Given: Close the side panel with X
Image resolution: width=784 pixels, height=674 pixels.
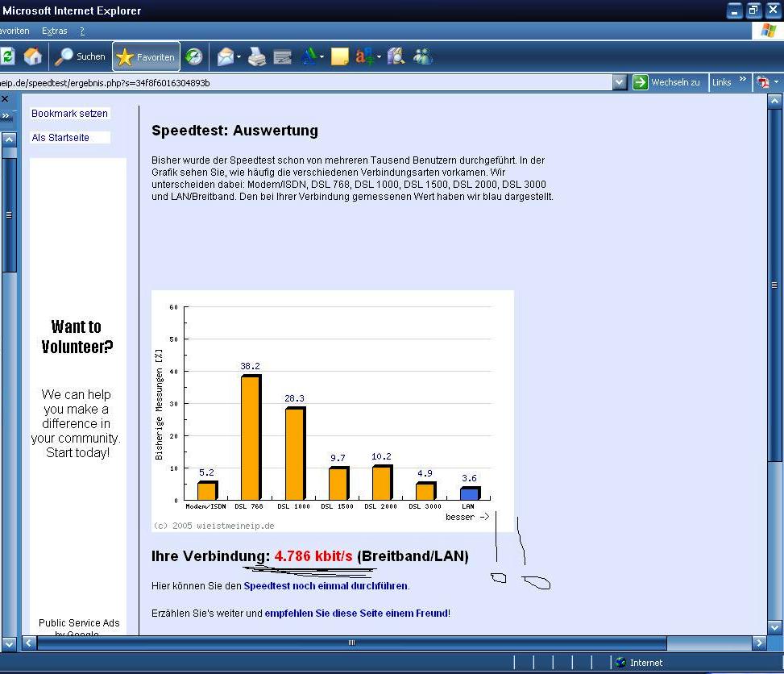Looking at the screenshot, I should (x=5, y=99).
